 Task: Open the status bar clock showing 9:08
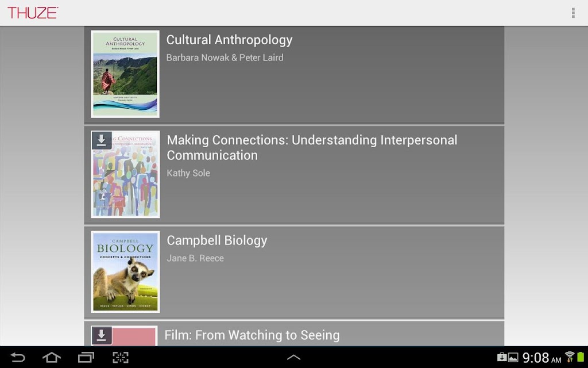click(x=536, y=358)
